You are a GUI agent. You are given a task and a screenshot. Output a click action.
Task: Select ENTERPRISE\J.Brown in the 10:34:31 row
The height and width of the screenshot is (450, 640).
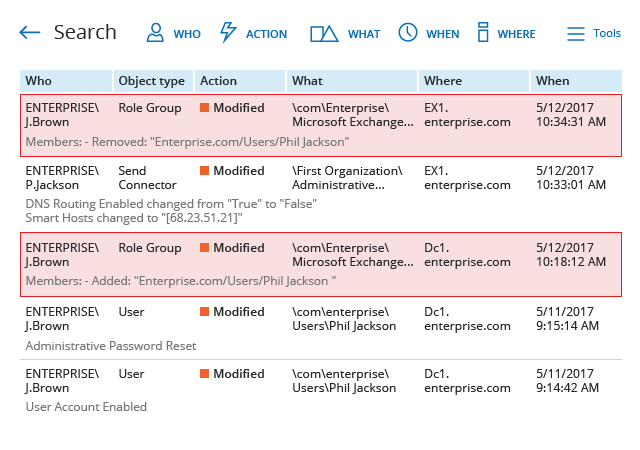point(62,115)
